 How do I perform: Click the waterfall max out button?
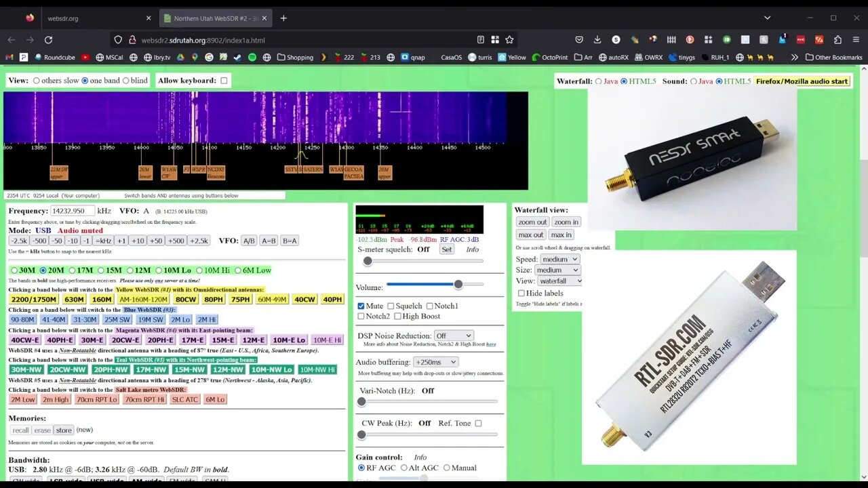pyautogui.click(x=530, y=235)
